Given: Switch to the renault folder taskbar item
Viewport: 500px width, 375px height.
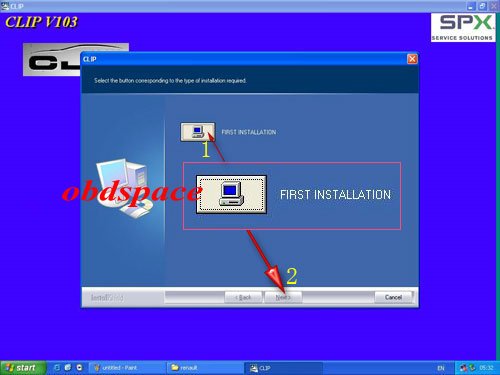Looking at the screenshot, I should click(204, 368).
